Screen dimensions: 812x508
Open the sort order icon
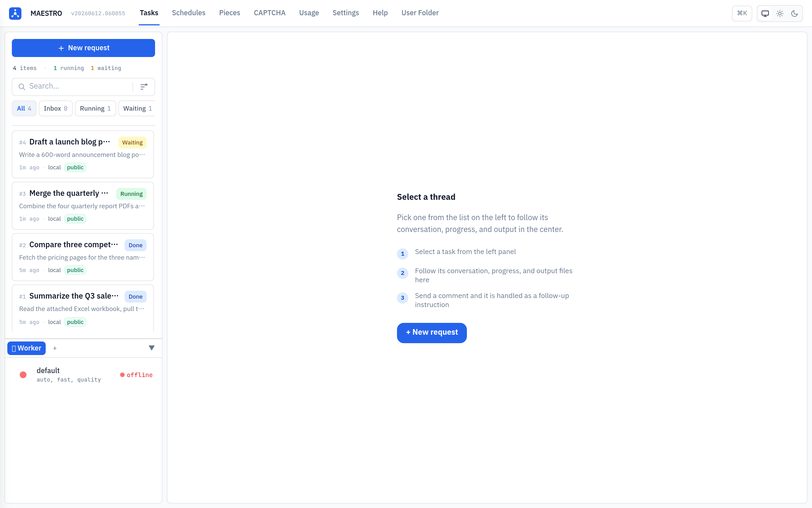(144, 87)
